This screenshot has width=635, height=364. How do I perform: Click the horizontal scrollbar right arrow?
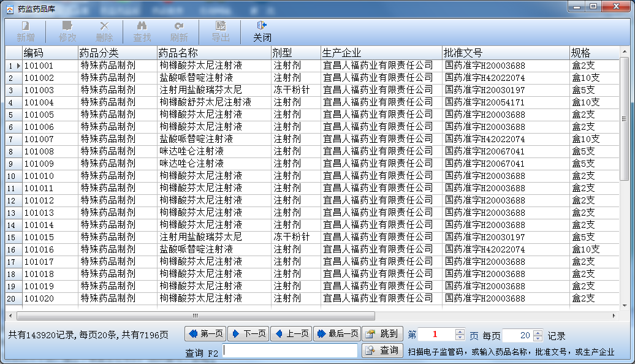(614, 316)
